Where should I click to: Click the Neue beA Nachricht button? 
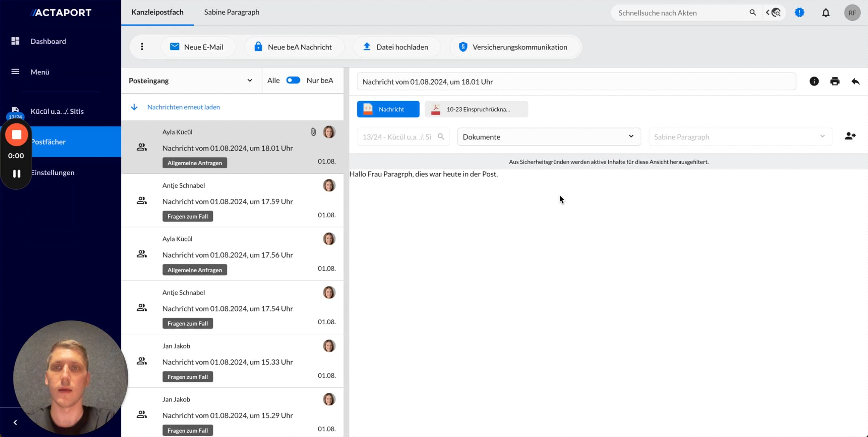click(294, 47)
